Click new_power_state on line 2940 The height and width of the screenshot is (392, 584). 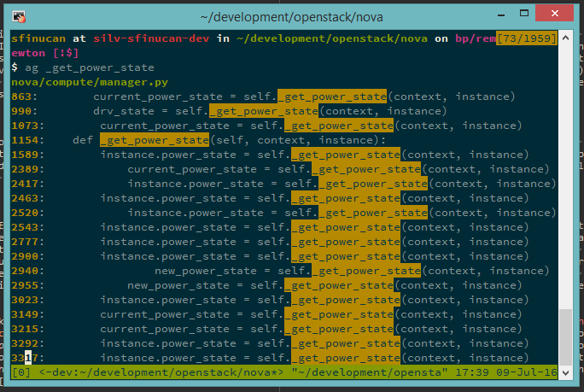click(206, 272)
